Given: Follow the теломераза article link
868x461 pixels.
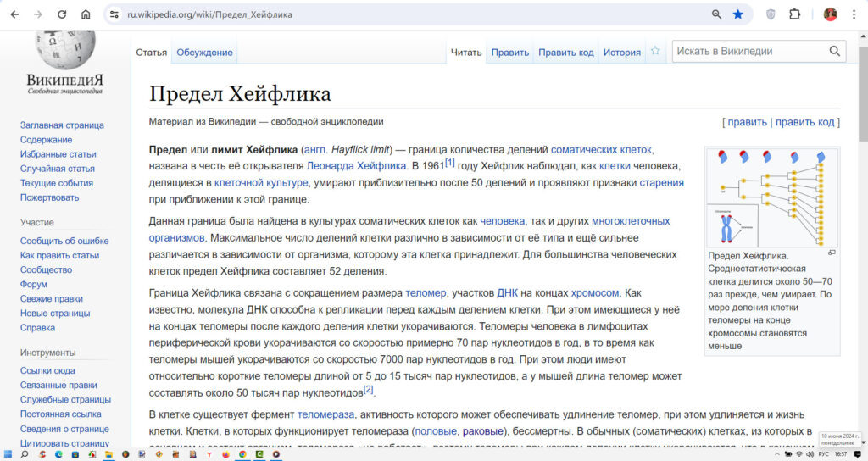Looking at the screenshot, I should 325,414.
